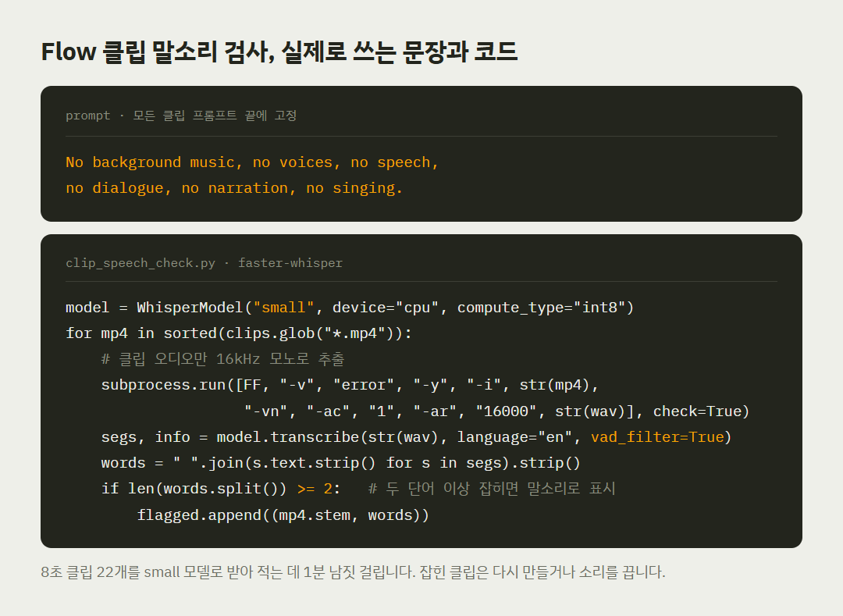
Task: Click the comment "# 클립 오디오만 16kHz 모노로 추출"
Action: (x=222, y=359)
